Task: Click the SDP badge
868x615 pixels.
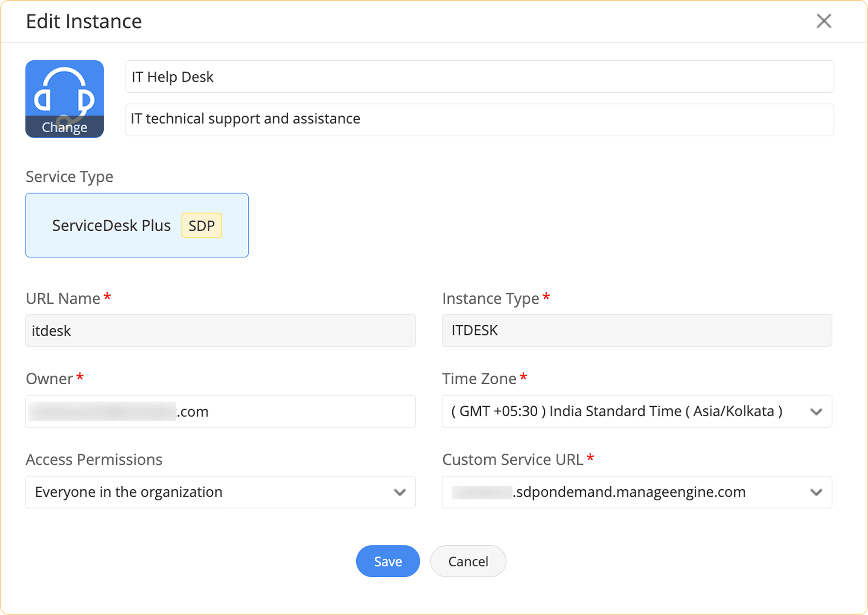Action: coord(201,226)
